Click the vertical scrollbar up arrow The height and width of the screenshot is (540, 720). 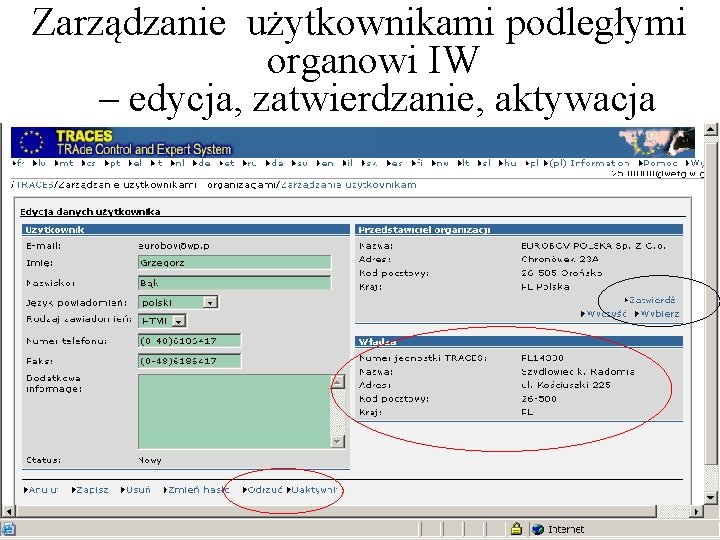pos(710,130)
